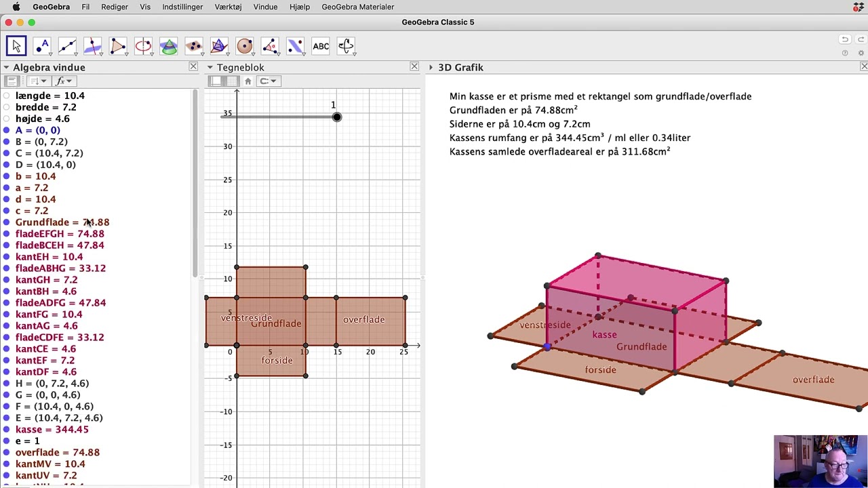Click the home standard view icon
This screenshot has width=868, height=488.
click(x=248, y=81)
